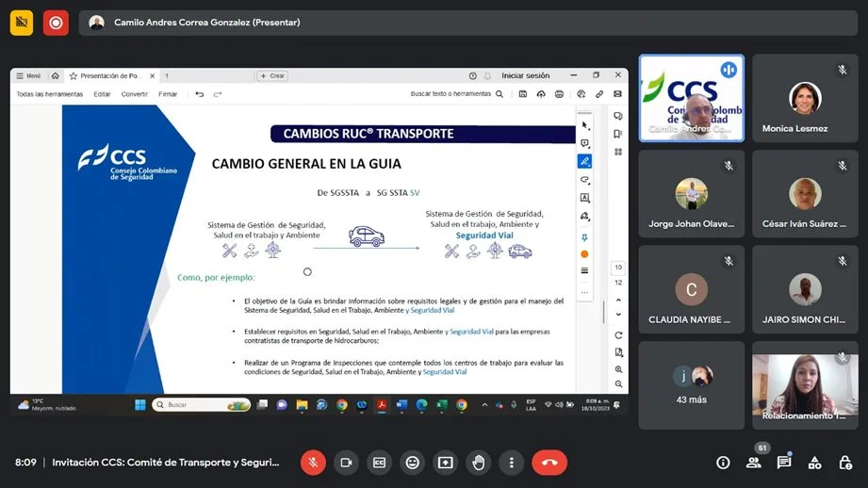Pick the orange color swatch
868x488 pixels.
point(584,254)
